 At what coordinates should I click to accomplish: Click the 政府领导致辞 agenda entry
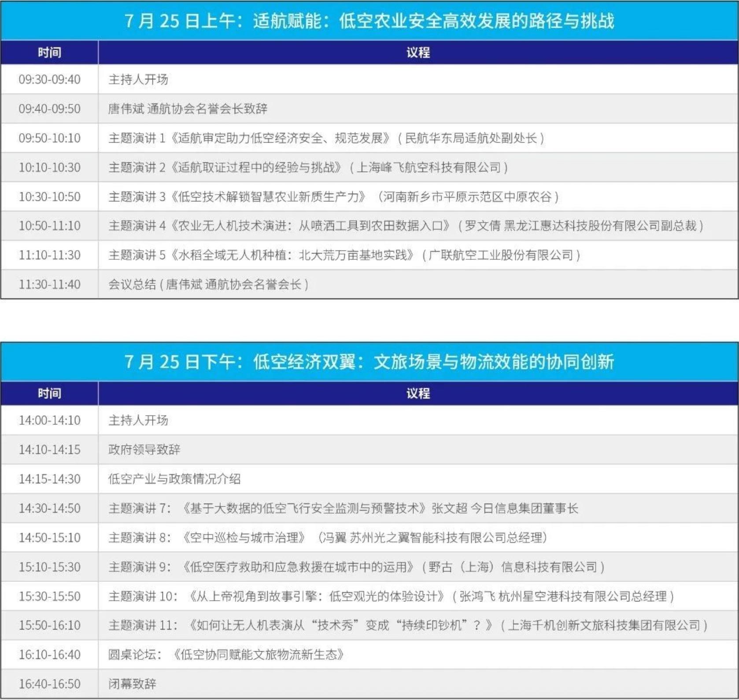click(x=144, y=449)
